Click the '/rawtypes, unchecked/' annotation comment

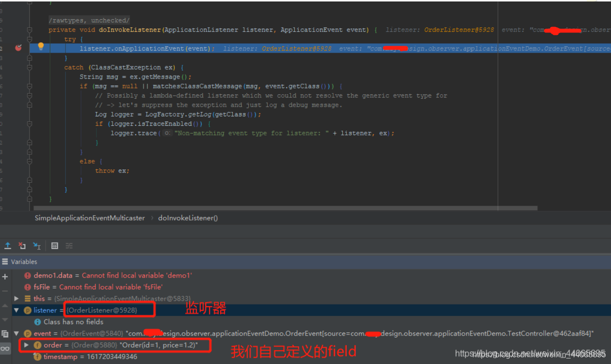coord(89,21)
